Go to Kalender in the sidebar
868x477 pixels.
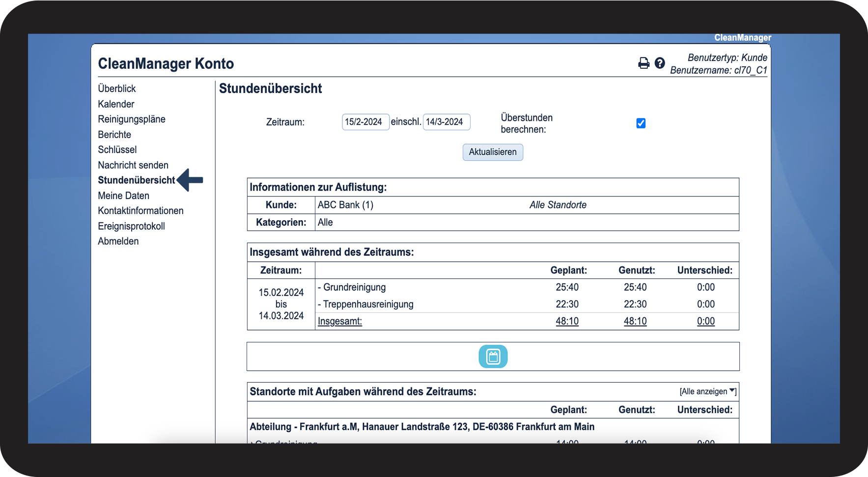[116, 104]
